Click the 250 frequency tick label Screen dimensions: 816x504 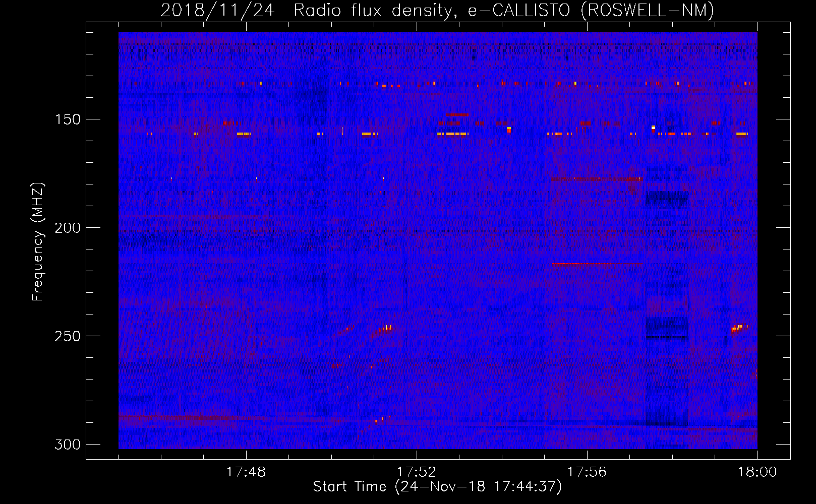[x=68, y=336]
